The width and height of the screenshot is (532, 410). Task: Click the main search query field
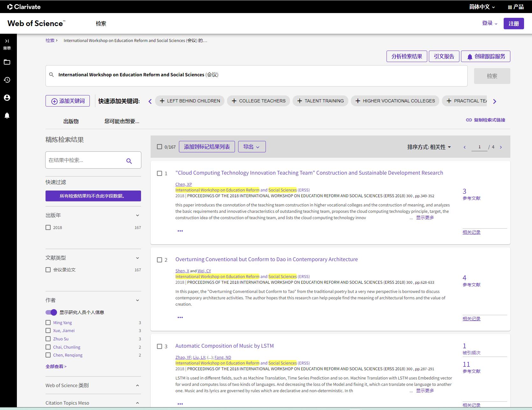coord(257,76)
